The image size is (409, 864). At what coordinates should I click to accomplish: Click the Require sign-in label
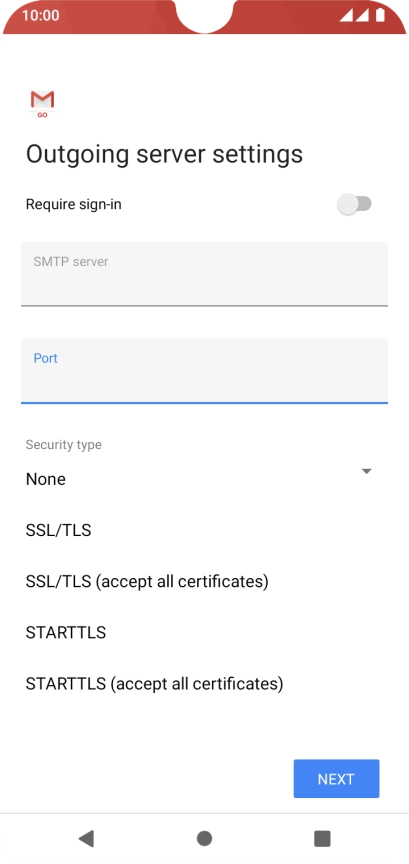(73, 204)
